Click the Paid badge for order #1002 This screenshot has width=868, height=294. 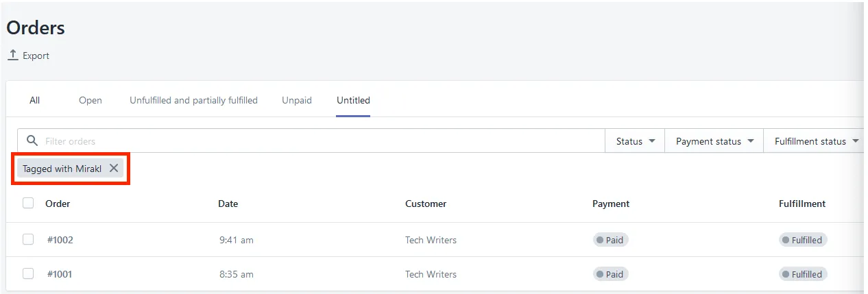click(610, 240)
